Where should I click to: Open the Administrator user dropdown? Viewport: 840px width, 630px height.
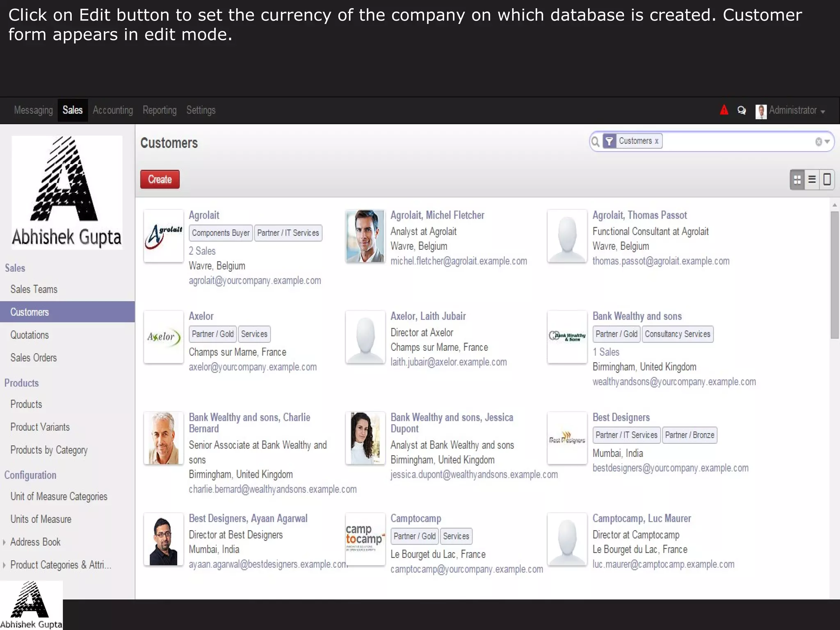tap(792, 111)
